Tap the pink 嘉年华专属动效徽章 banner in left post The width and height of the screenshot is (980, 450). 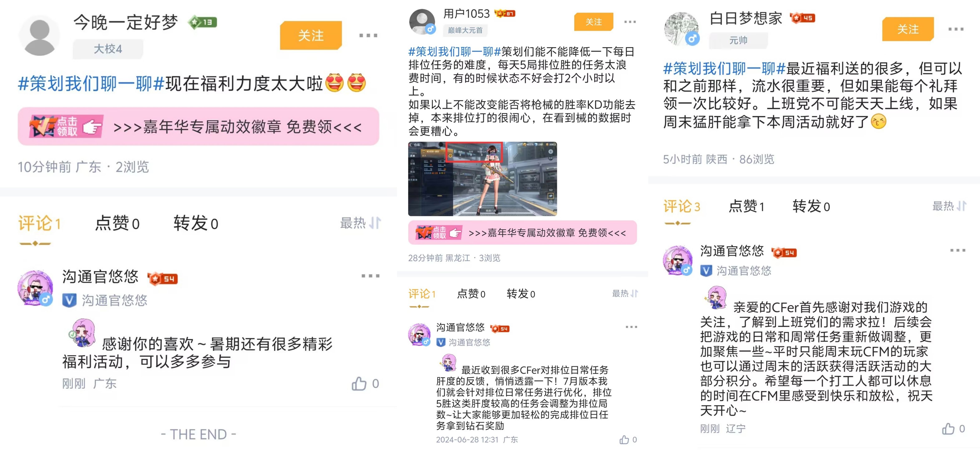[198, 127]
